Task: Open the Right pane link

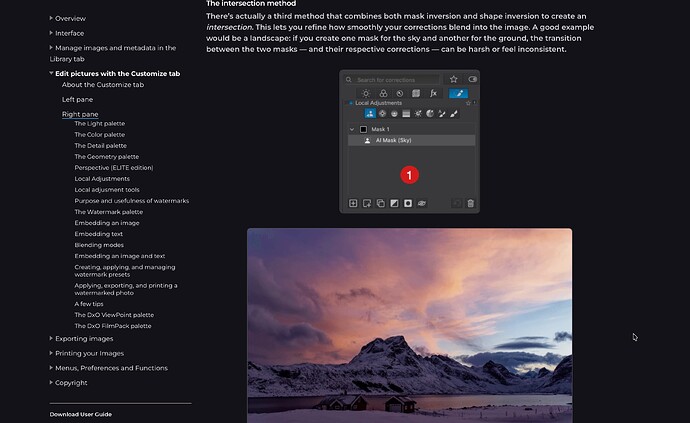Action: pyautogui.click(x=79, y=114)
